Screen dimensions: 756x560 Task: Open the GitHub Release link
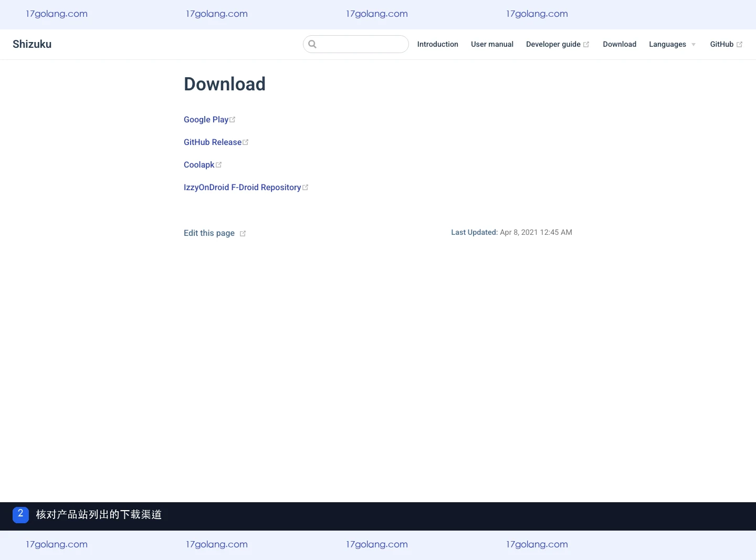[216, 142]
